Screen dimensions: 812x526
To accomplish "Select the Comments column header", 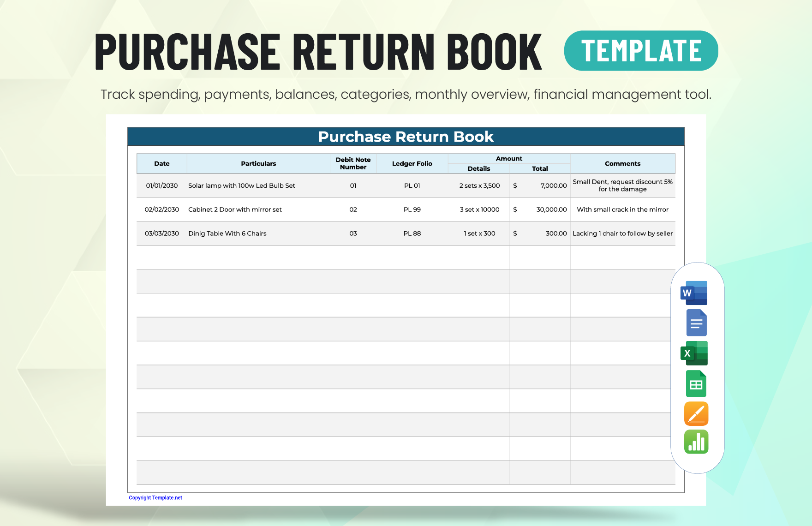I will [623, 164].
